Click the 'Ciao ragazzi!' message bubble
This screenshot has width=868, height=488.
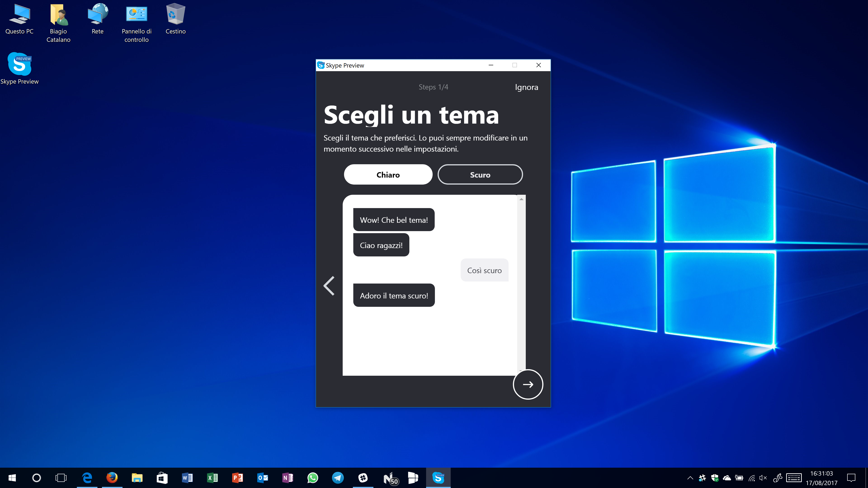point(381,245)
